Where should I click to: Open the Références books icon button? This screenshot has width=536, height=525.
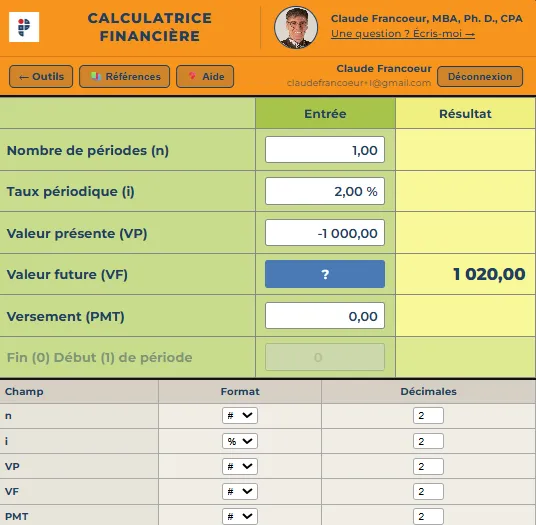coord(124,77)
